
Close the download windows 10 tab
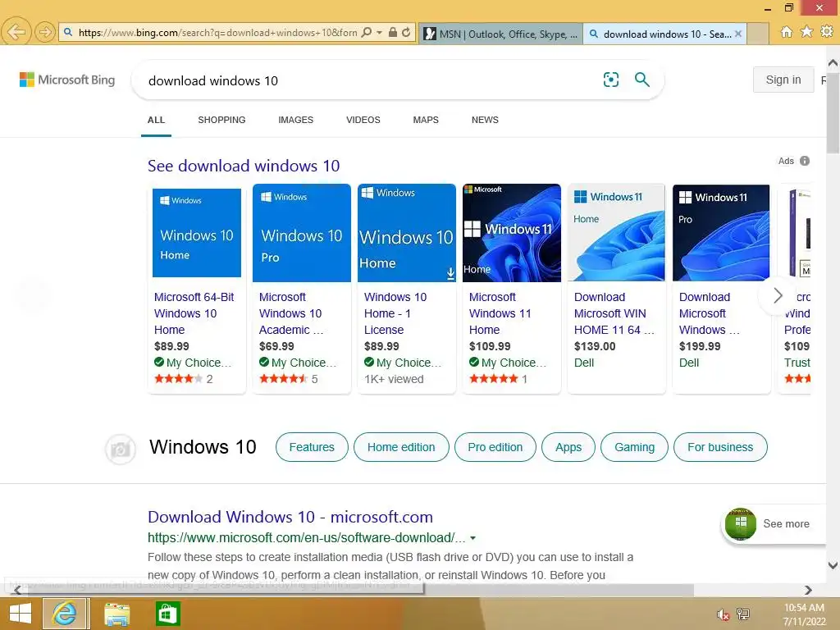(738, 34)
